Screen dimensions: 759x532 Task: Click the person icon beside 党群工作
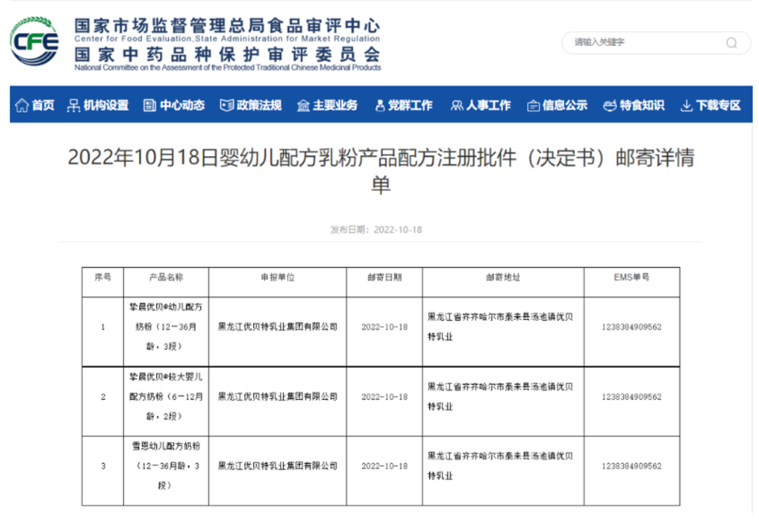pyautogui.click(x=380, y=105)
